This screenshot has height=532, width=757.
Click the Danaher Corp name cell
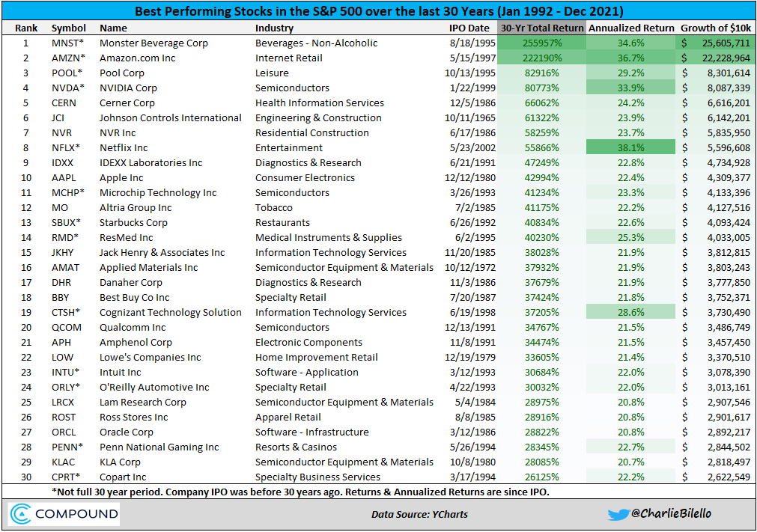tap(131, 282)
